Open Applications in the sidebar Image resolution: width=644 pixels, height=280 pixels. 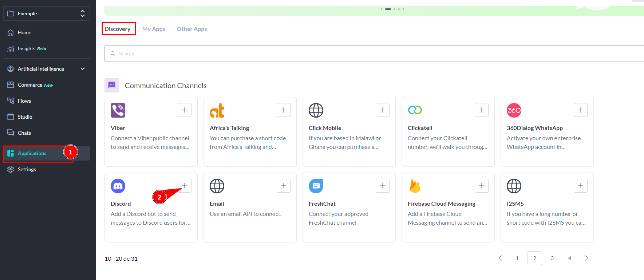click(47, 153)
